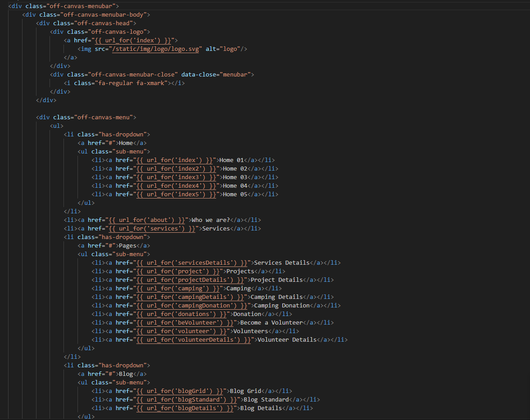
Task: Click the url_for('volunteerDetails') link
Action: click(x=194, y=340)
